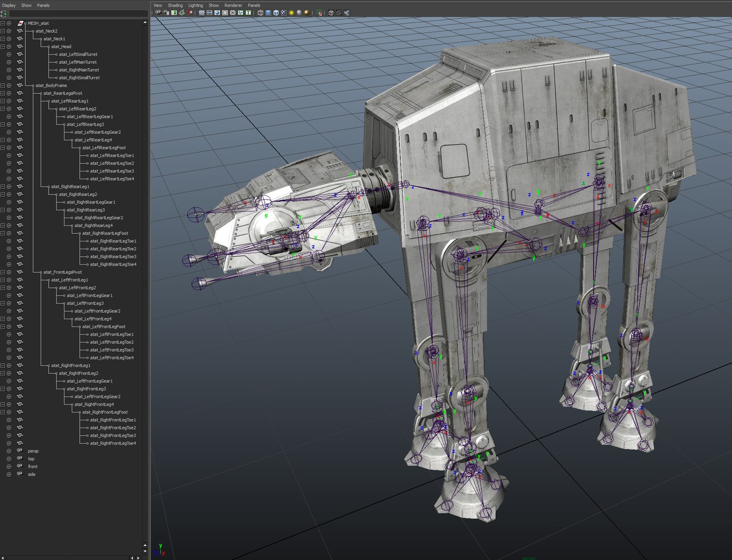Screen dimensions: 732x560
Task: Open the Shading menu
Action: [x=175, y=5]
